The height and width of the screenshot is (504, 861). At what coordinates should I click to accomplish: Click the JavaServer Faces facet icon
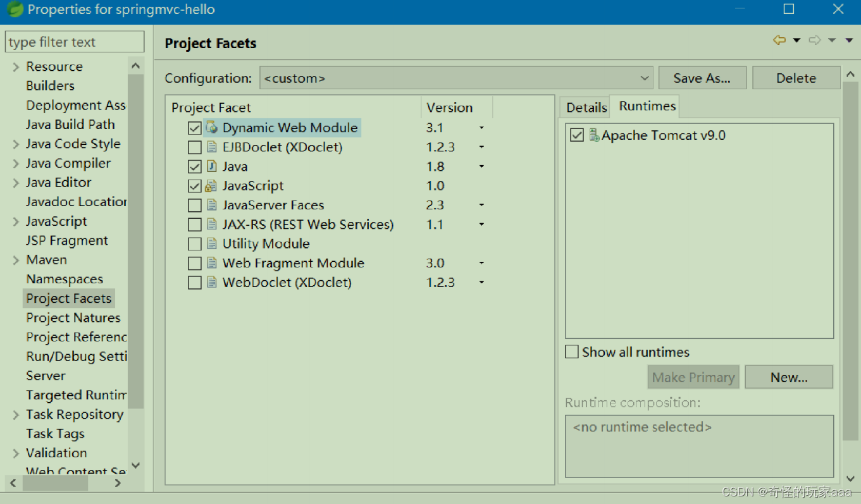[213, 206]
